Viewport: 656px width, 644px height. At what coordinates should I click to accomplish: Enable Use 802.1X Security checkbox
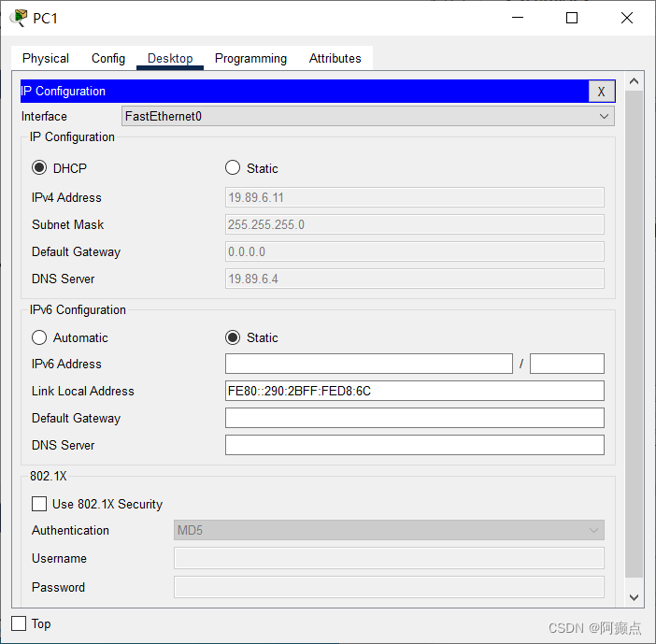pos(39,504)
